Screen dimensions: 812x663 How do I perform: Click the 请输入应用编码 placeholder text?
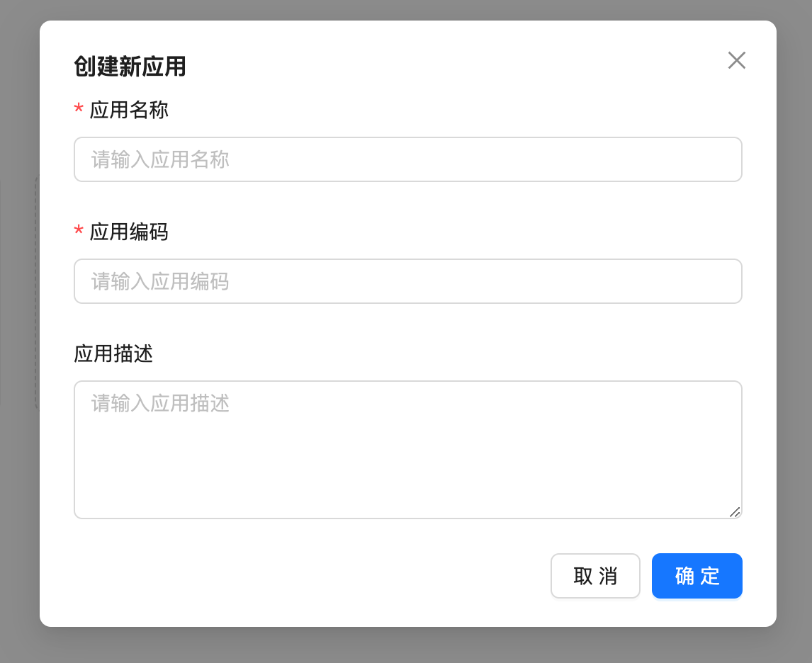coord(160,281)
